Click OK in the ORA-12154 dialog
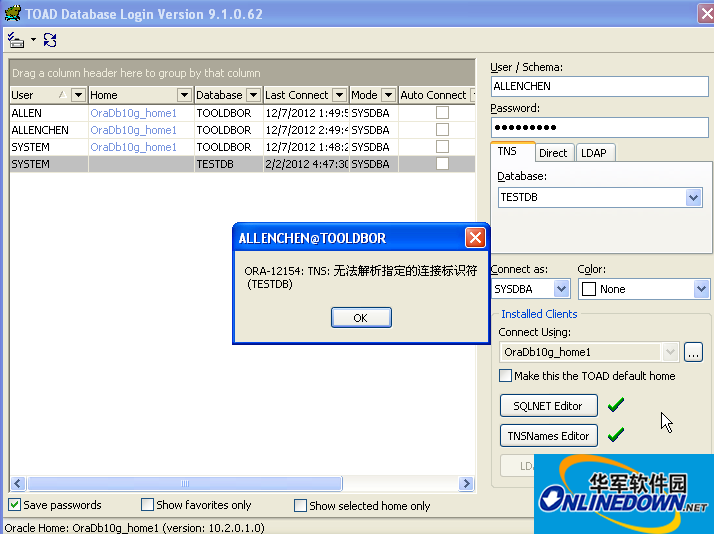The height and width of the screenshot is (534, 714). (361, 317)
